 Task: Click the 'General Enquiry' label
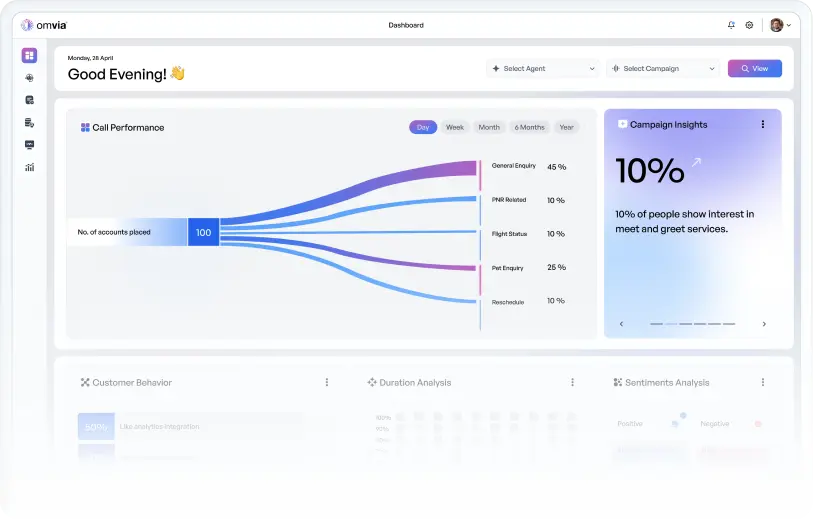(513, 166)
